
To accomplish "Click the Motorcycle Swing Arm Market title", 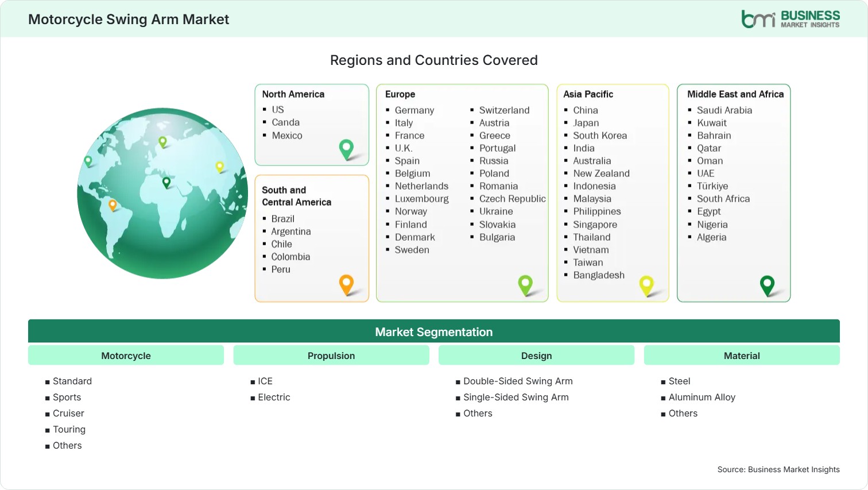I will tap(129, 20).
